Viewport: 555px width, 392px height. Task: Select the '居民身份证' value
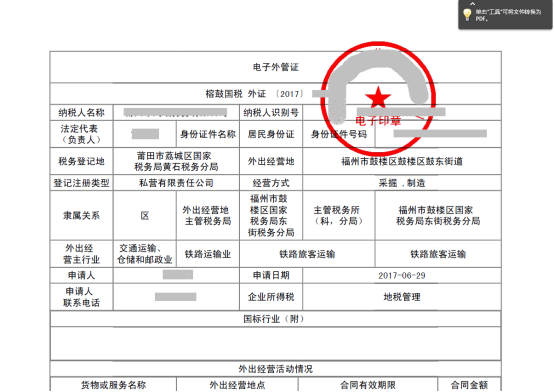click(271, 134)
